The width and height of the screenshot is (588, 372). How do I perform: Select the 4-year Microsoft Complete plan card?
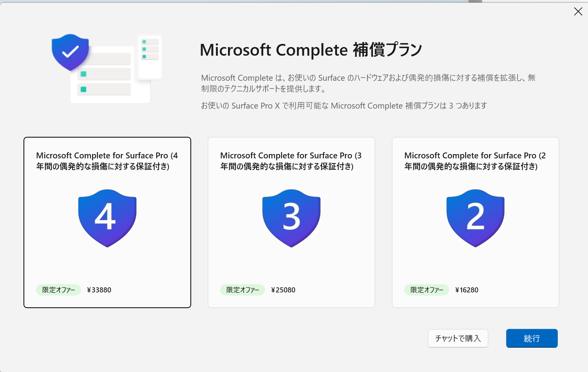(x=107, y=222)
